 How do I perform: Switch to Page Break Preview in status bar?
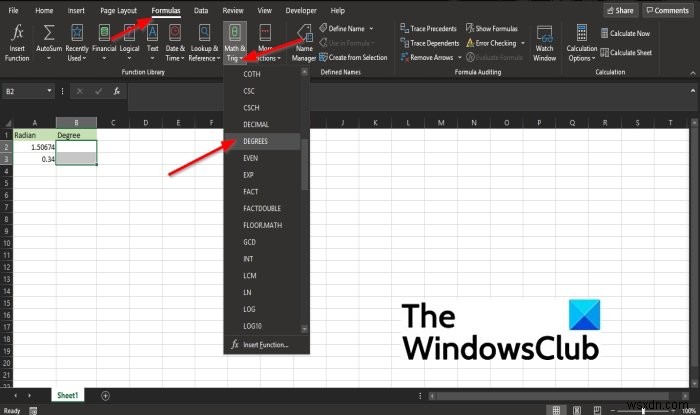click(x=597, y=410)
